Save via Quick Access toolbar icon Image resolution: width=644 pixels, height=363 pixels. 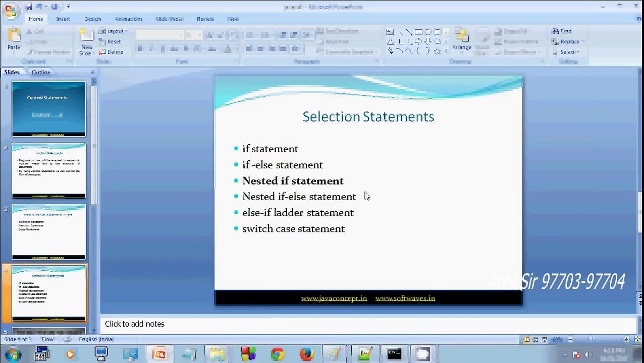[29, 7]
